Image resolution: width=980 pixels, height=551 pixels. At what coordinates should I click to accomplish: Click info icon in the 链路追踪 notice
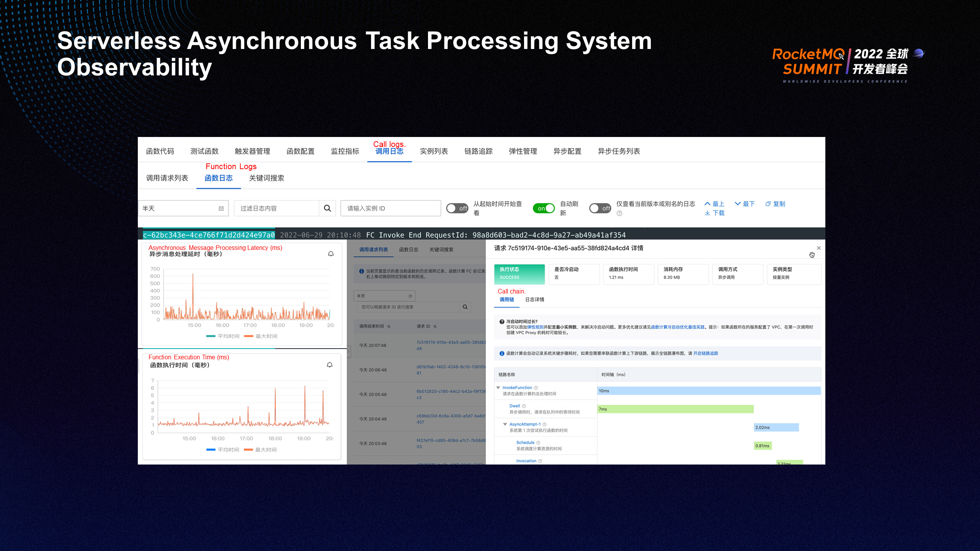[502, 354]
